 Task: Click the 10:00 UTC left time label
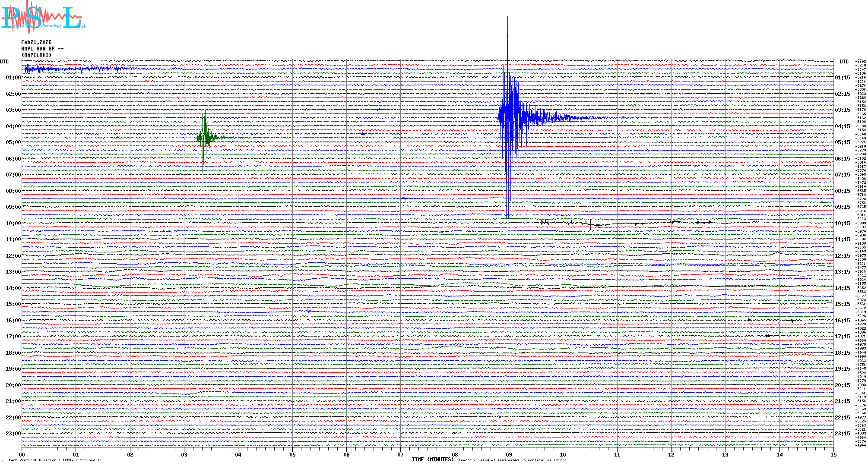pyautogui.click(x=13, y=224)
